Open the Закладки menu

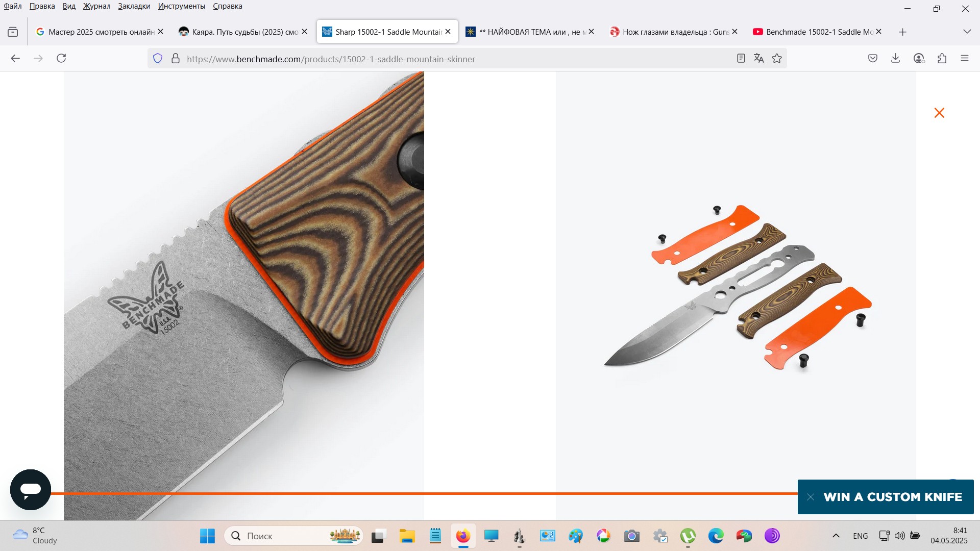pos(134,6)
